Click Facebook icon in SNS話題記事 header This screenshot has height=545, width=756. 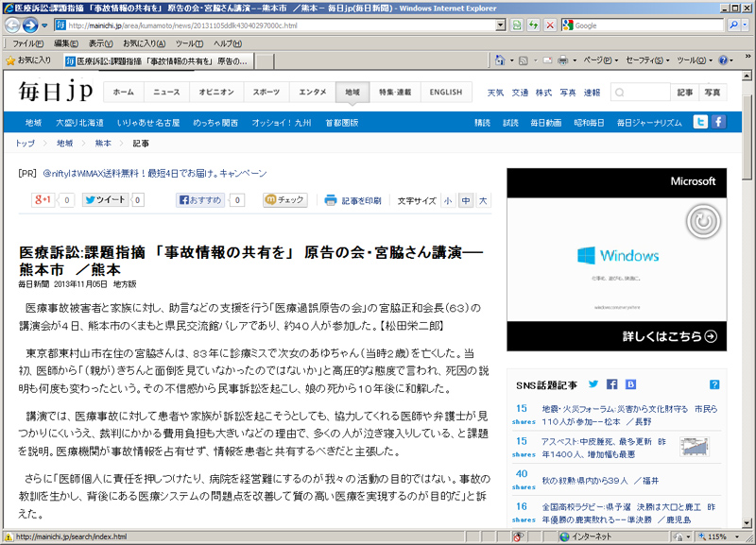click(x=611, y=384)
